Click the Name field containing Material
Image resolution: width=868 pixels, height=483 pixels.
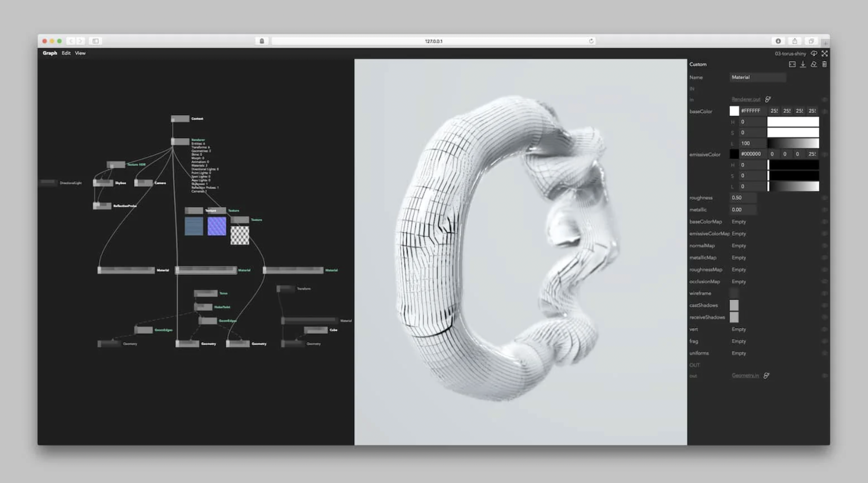(x=757, y=77)
